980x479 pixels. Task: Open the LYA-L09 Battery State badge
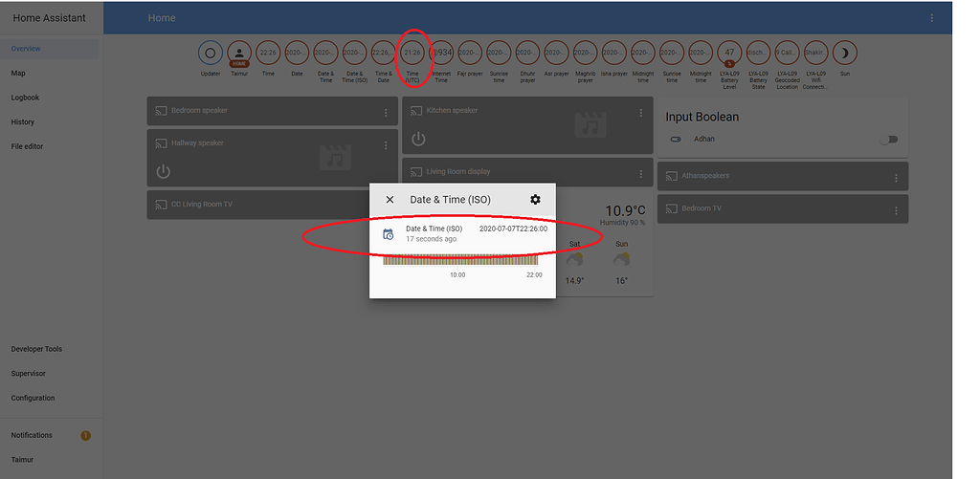click(x=758, y=54)
